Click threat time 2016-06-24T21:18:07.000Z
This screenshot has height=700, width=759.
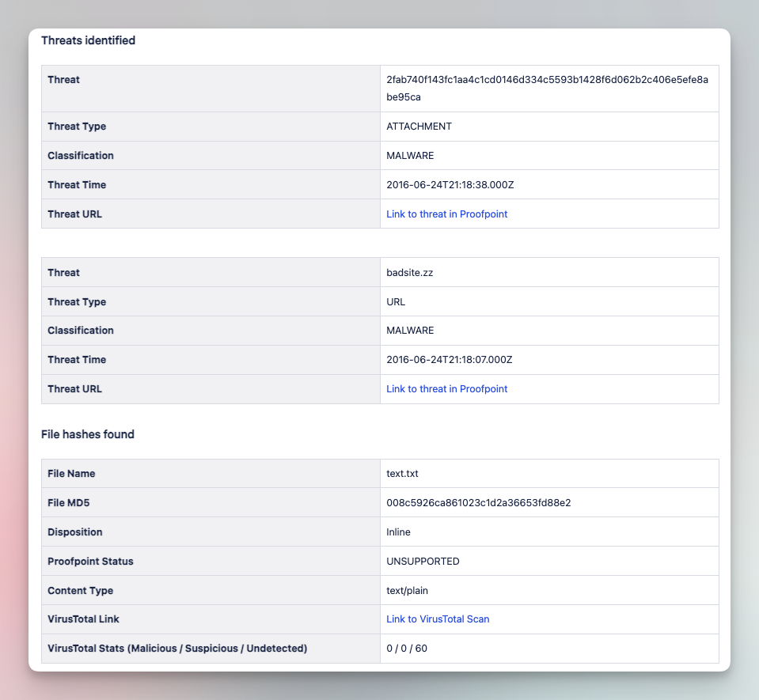(x=450, y=360)
